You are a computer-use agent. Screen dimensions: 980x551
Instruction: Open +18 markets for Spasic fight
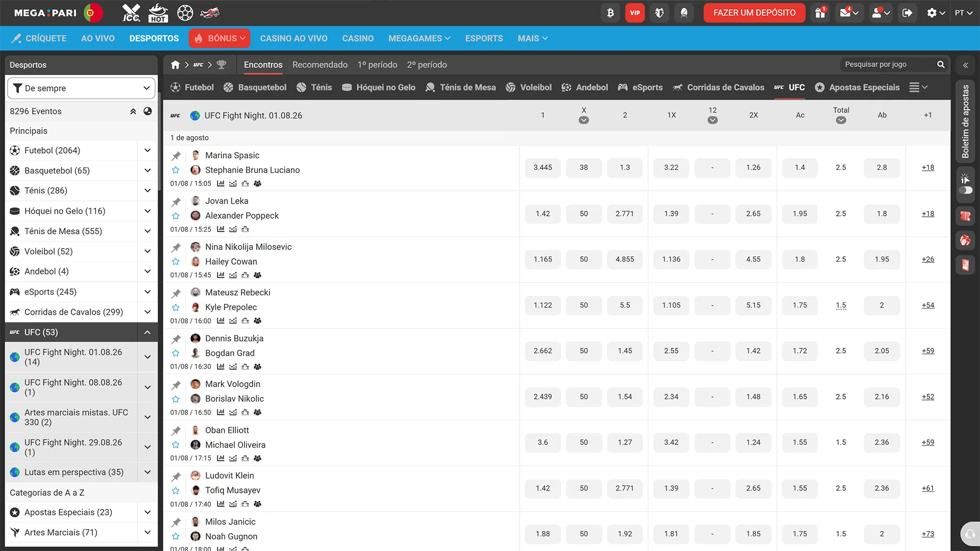coord(928,167)
